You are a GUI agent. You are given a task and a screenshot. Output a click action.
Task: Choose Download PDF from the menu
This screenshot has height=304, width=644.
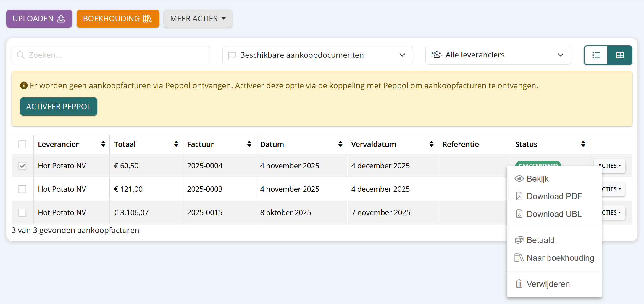(x=554, y=196)
